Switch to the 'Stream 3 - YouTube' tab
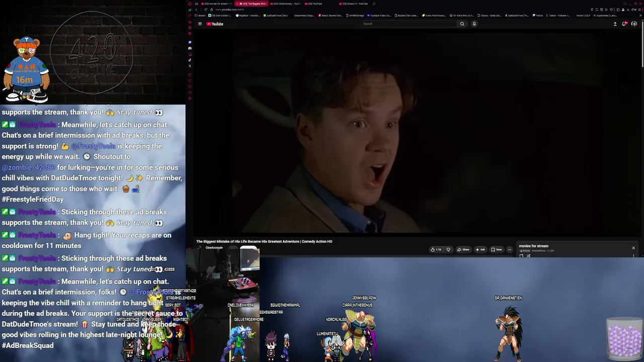644x362 pixels. pyautogui.click(x=354, y=4)
